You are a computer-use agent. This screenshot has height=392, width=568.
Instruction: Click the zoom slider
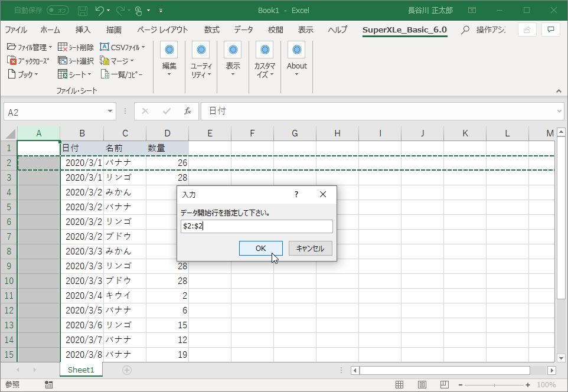pos(494,385)
